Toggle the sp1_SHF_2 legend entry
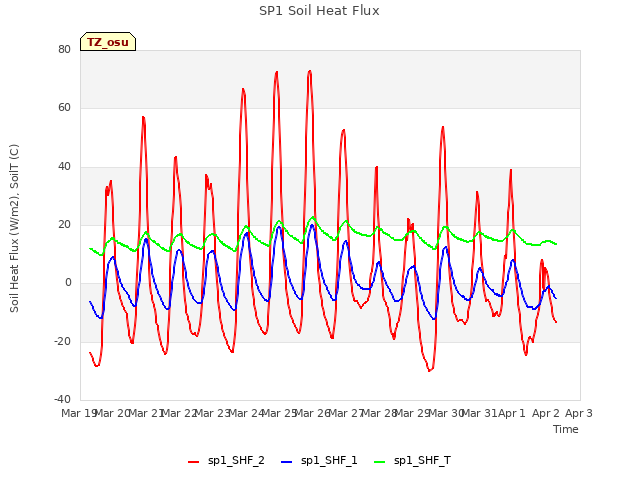 [x=226, y=461]
